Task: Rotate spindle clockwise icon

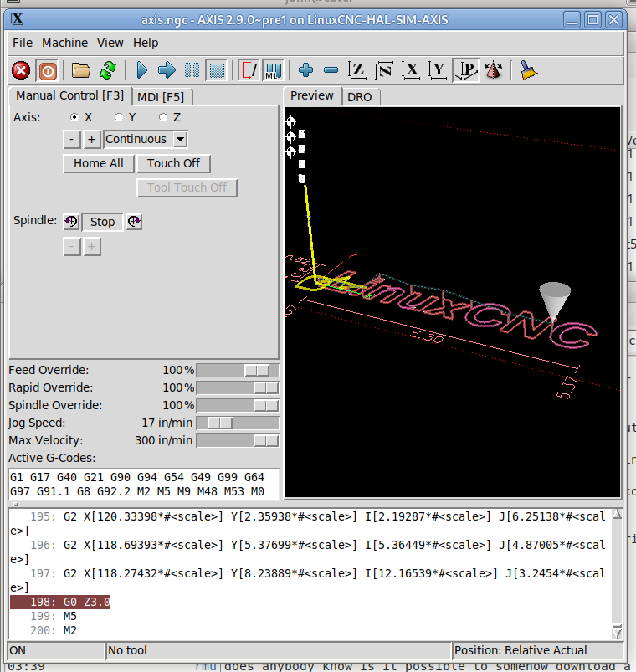Action: coord(134,222)
